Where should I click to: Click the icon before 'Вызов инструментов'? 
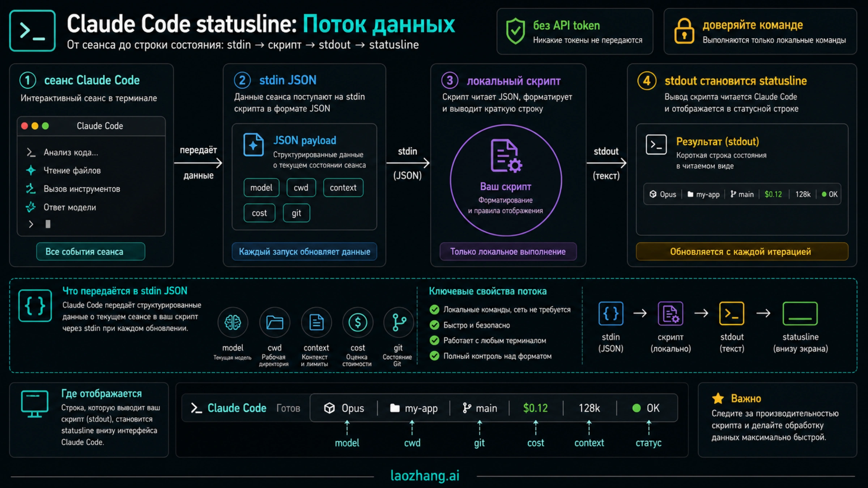click(x=31, y=189)
